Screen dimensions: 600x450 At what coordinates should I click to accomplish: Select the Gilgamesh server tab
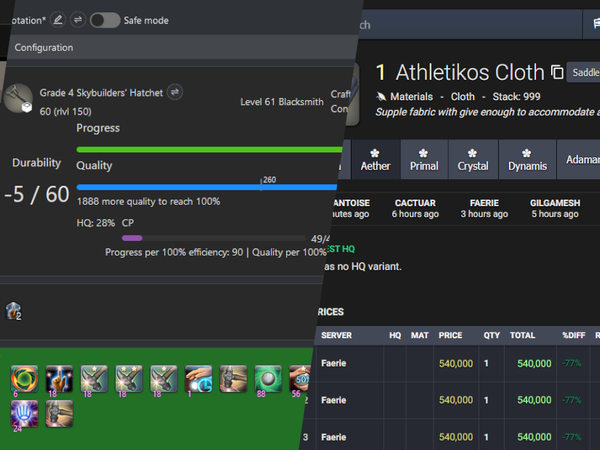click(555, 208)
